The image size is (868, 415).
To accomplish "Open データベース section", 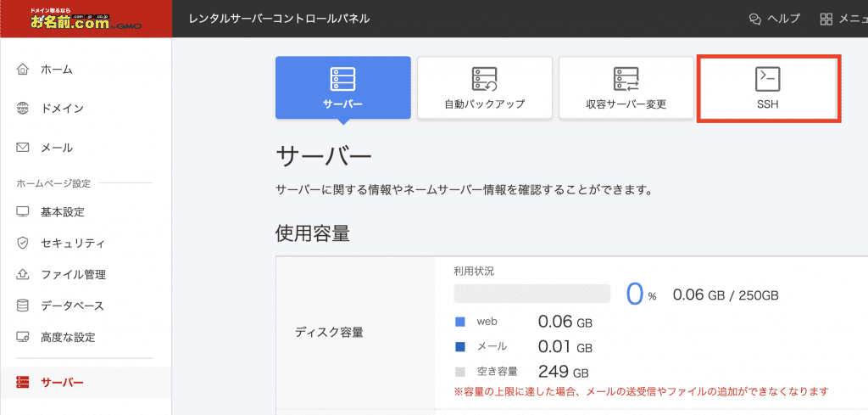I will pyautogui.click(x=73, y=306).
